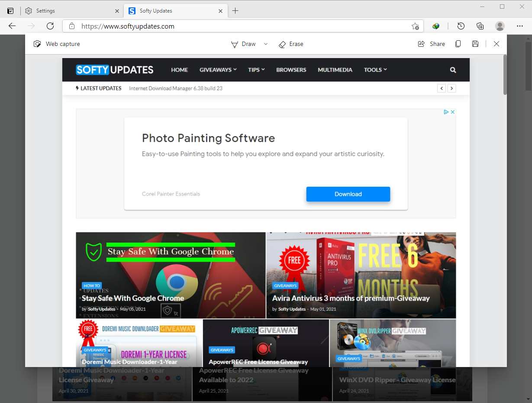Open Stay Safe With Google Chrome article
The height and width of the screenshot is (403, 532).
coord(133,298)
